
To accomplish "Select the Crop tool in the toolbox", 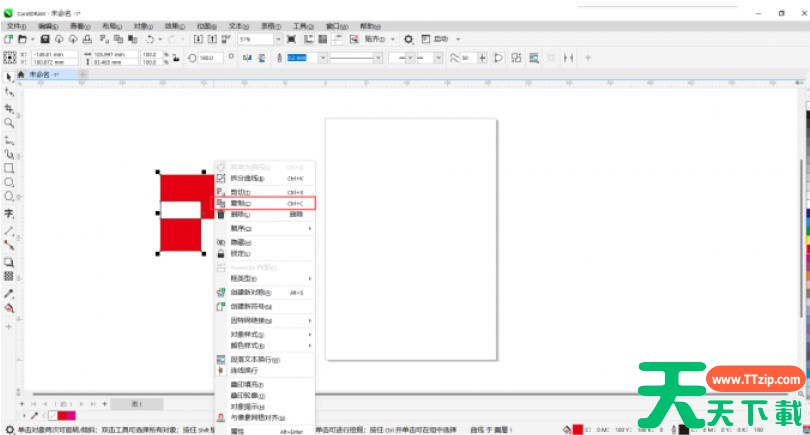I will 8,107.
